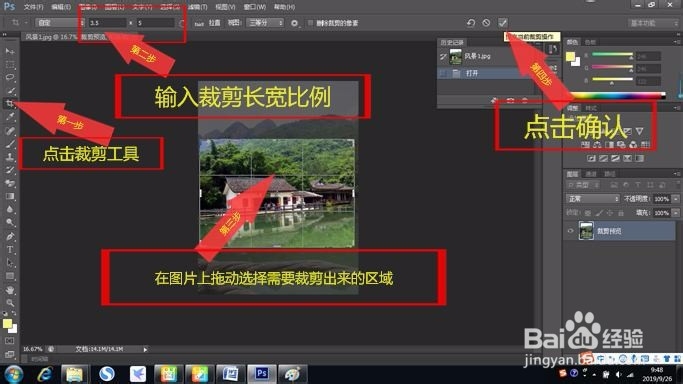
Task: Toggle lock transparent pixels in the Layers panel
Action: point(588,212)
